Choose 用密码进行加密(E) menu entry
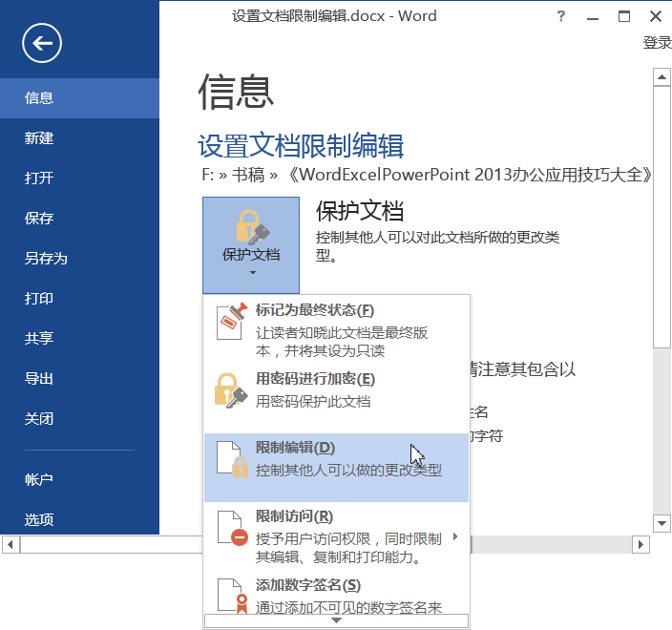 [x=336, y=398]
